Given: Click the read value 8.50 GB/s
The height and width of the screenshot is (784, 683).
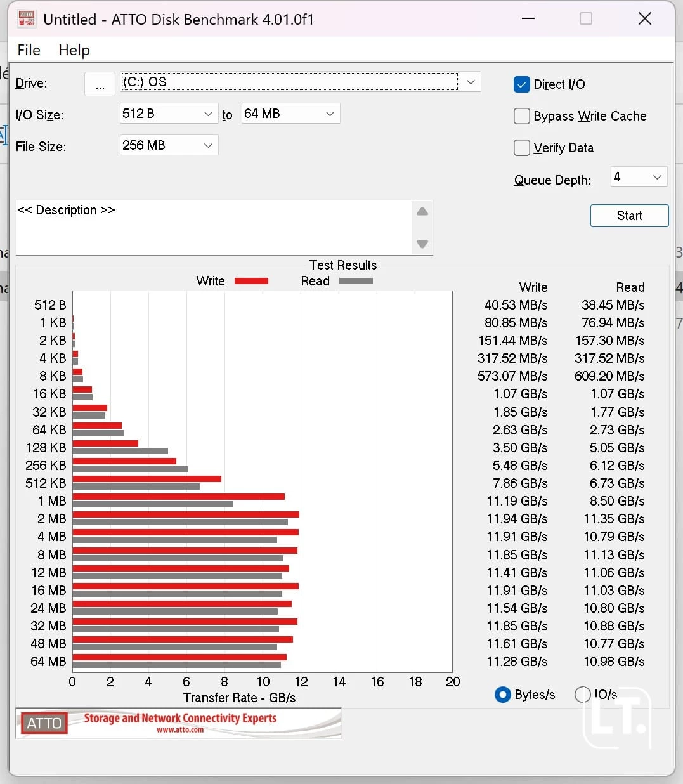Looking at the screenshot, I should coord(617,501).
